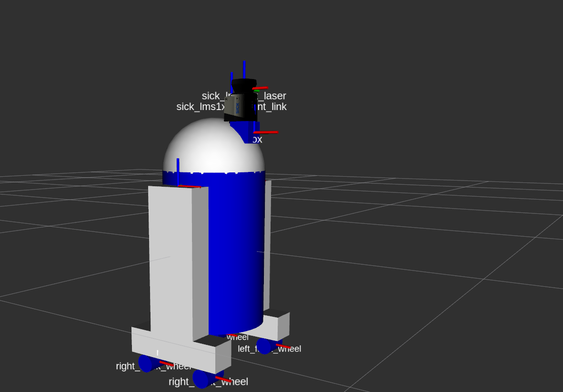Select the red axis atop the right leg

[190, 186]
